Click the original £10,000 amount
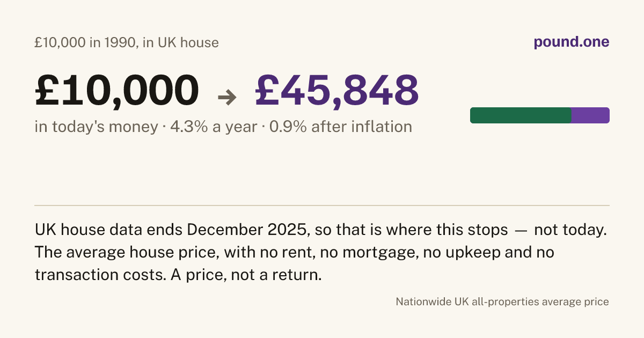644x338 pixels. point(117,90)
